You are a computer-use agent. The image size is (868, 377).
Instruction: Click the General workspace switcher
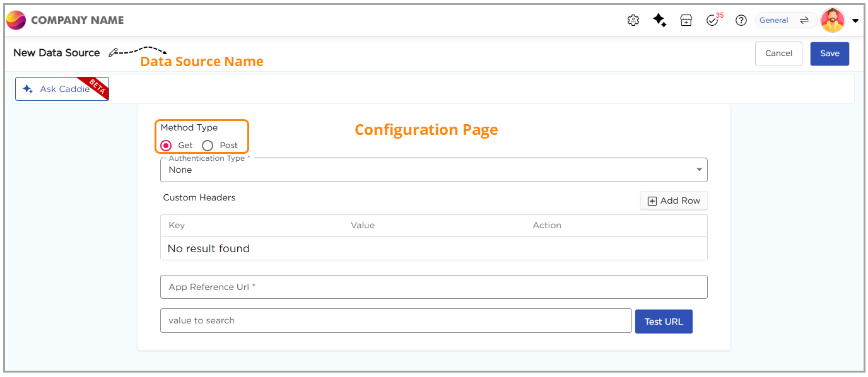point(774,20)
